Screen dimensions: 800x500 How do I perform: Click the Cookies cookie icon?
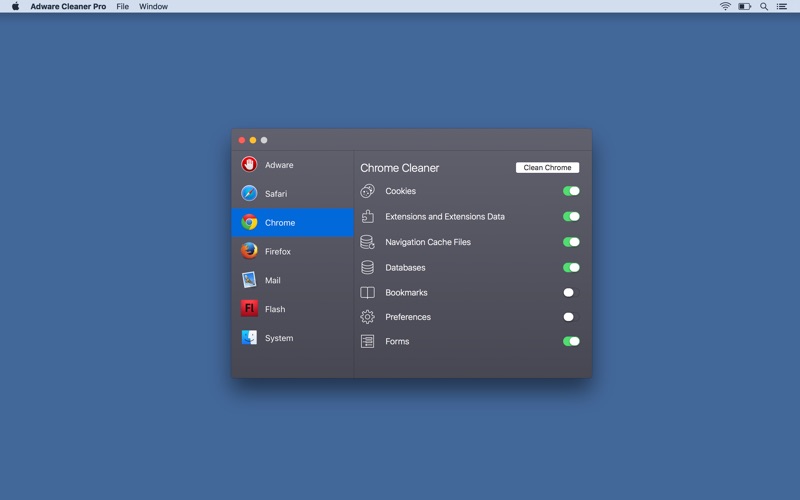point(367,191)
